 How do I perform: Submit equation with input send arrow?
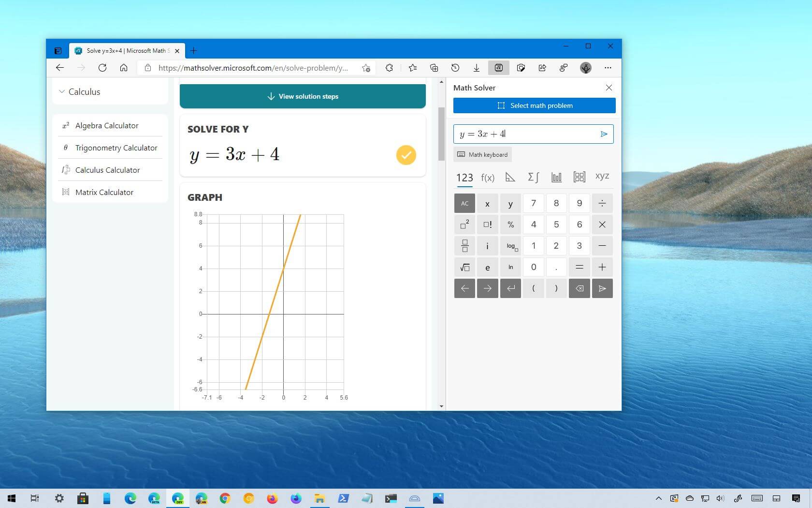[604, 134]
